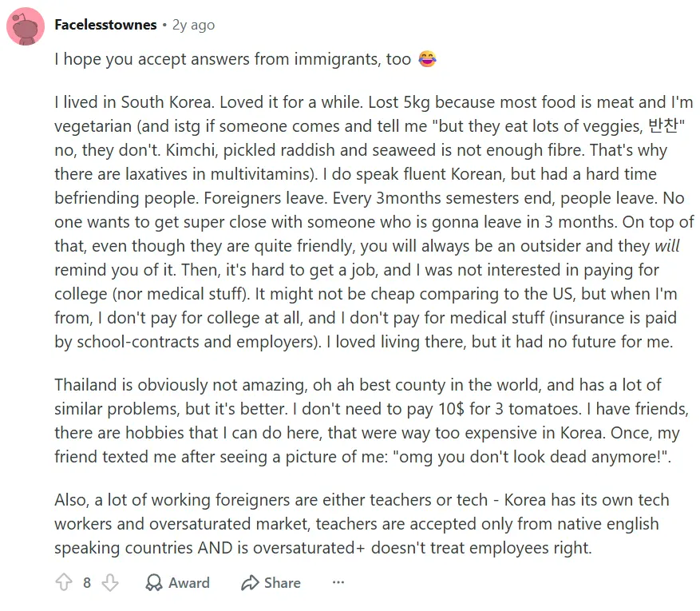Click the Facelesstownes avatar image
The image size is (700, 611).
click(25, 26)
